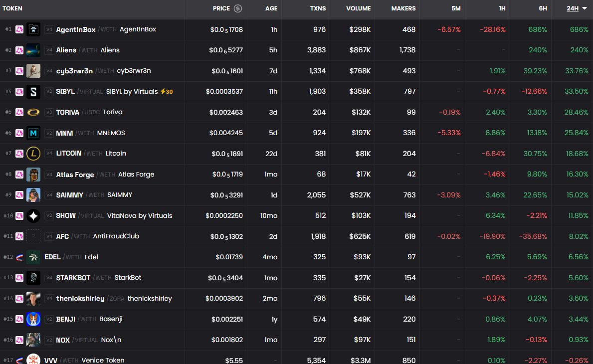This screenshot has width=593, height=364.
Task: Open TORIVA / USDC pair link
Action: point(89,112)
